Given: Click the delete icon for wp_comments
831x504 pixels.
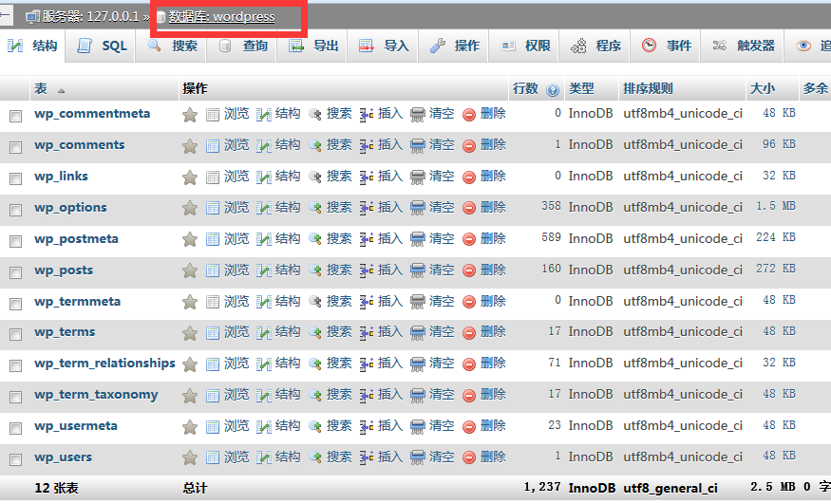Looking at the screenshot, I should point(469,146).
